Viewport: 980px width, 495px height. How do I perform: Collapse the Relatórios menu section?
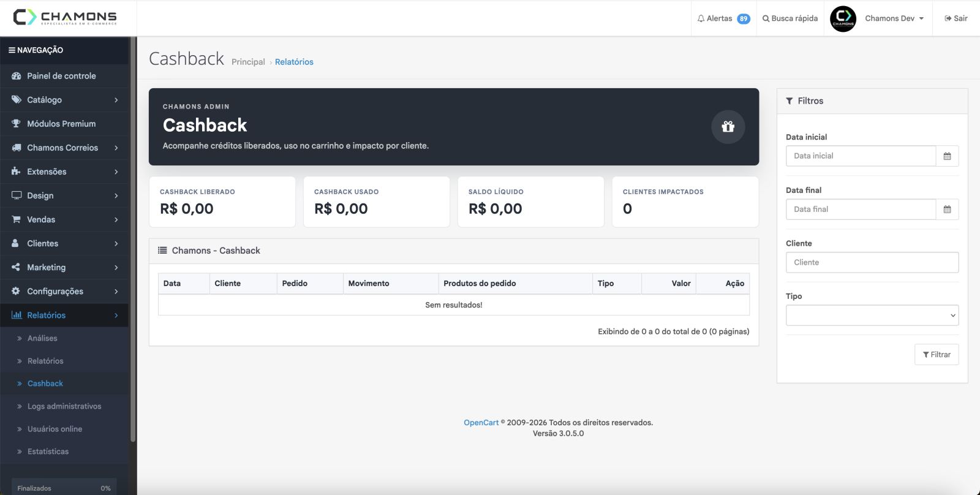pos(116,315)
